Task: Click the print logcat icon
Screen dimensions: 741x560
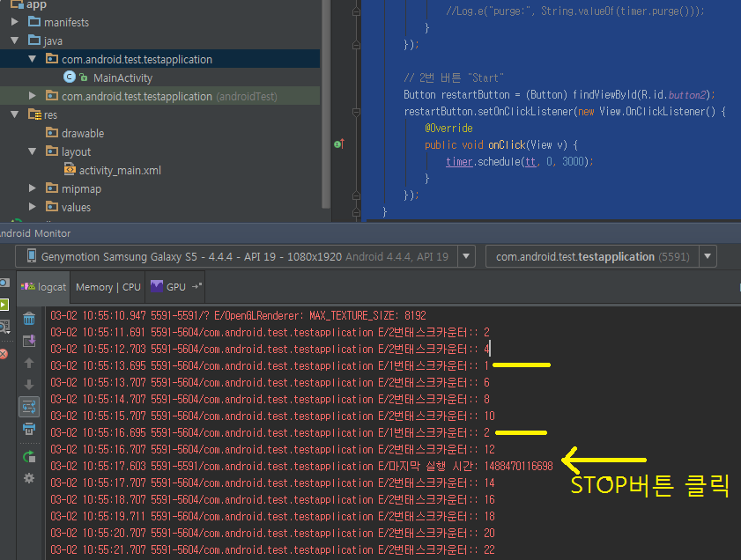Action: pyautogui.click(x=29, y=429)
